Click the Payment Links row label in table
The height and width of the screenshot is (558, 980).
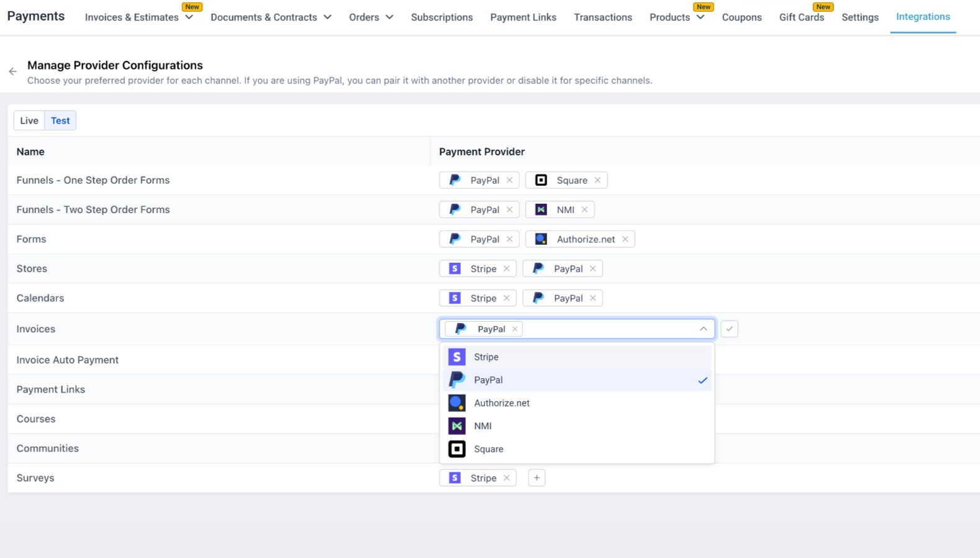pos(51,390)
